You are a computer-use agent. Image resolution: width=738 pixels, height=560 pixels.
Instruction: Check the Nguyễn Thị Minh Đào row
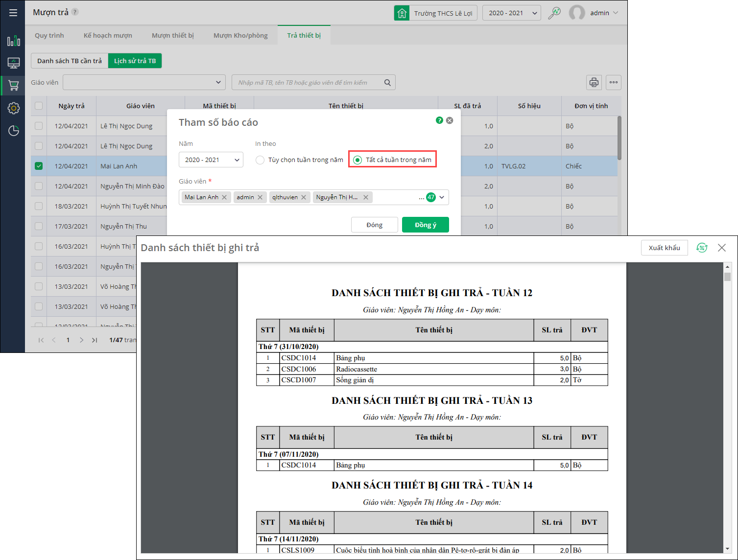tap(39, 186)
